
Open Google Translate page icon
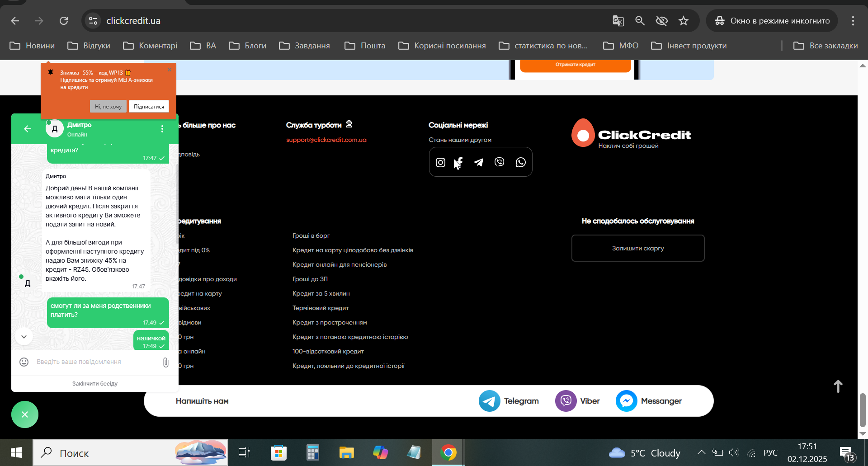(618, 21)
